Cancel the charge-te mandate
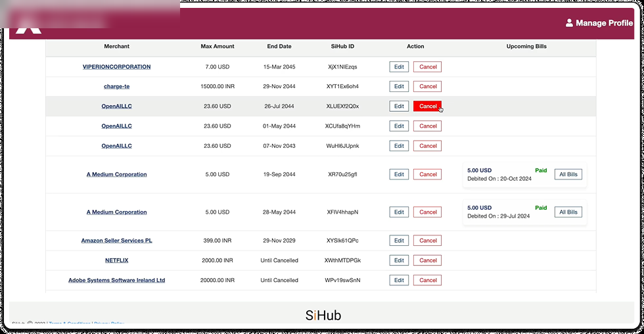Image resolution: width=644 pixels, height=334 pixels. (x=428, y=86)
